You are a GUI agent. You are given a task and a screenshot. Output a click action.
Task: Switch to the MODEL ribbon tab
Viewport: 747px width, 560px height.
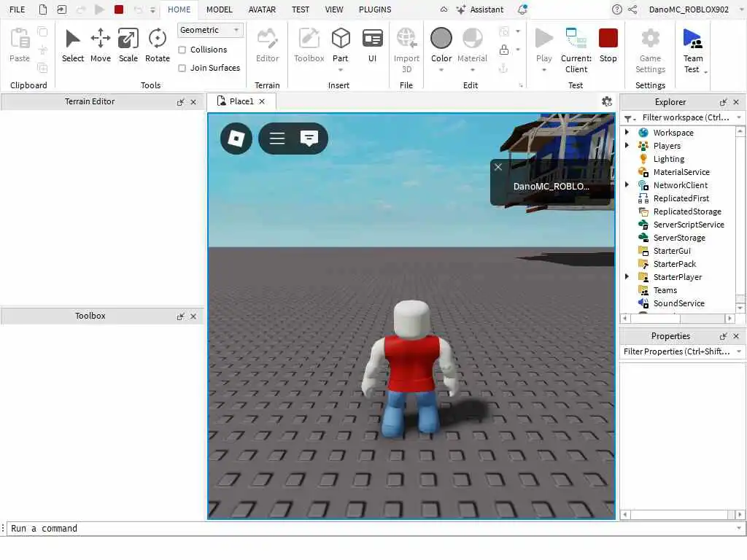pos(219,9)
